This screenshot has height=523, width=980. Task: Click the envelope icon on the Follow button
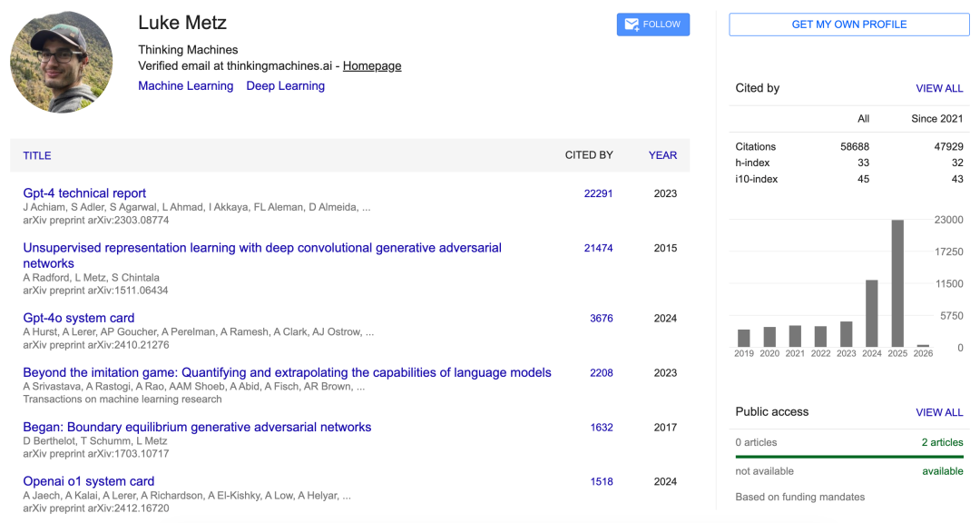point(632,25)
